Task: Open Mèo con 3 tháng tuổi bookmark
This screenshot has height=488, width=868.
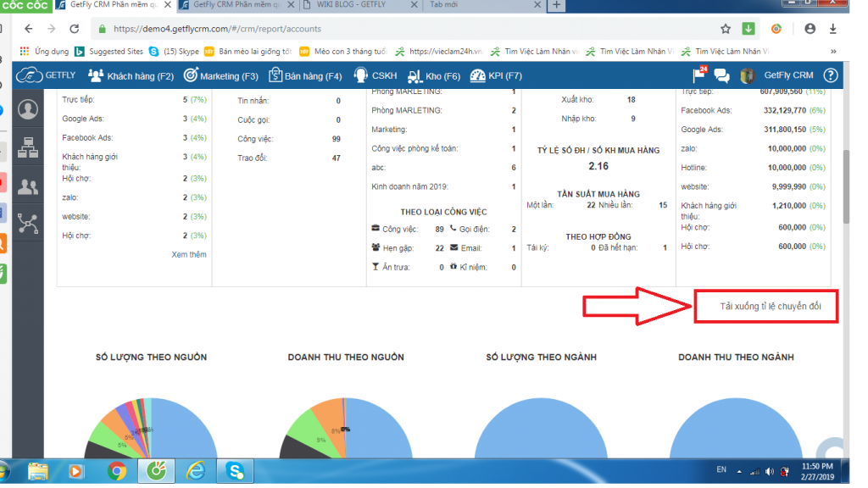Action: (342, 52)
